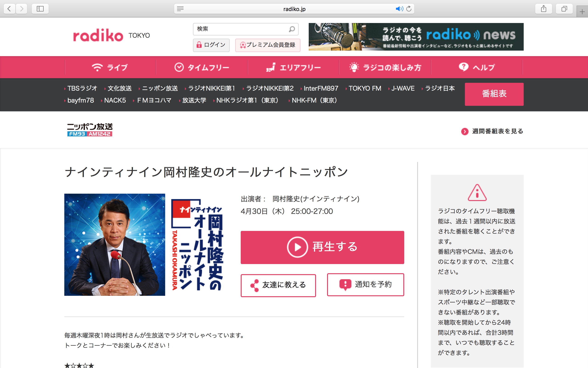Open the Reader view icon in address bar
588x368 pixels.
click(180, 9)
